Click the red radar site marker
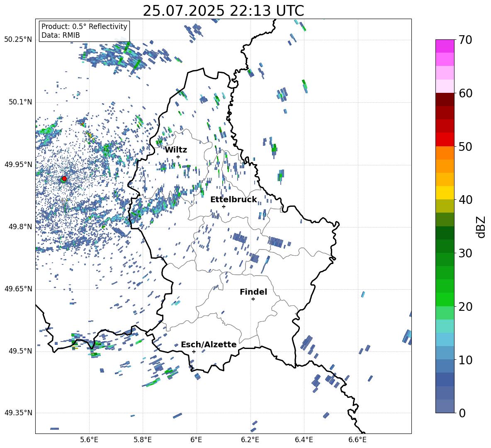Screen dimensions: 491x448 click(x=64, y=178)
